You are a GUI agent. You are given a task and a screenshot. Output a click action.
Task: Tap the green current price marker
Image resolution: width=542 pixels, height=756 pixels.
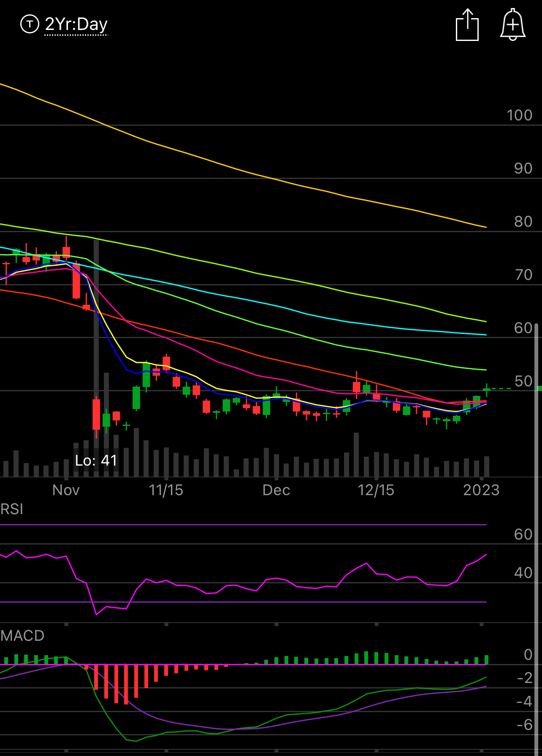click(x=539, y=388)
